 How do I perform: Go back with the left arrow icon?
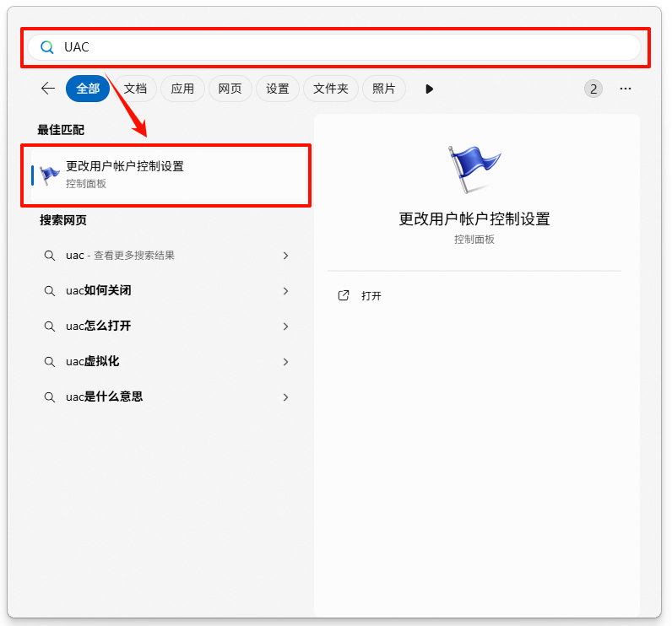pos(48,89)
